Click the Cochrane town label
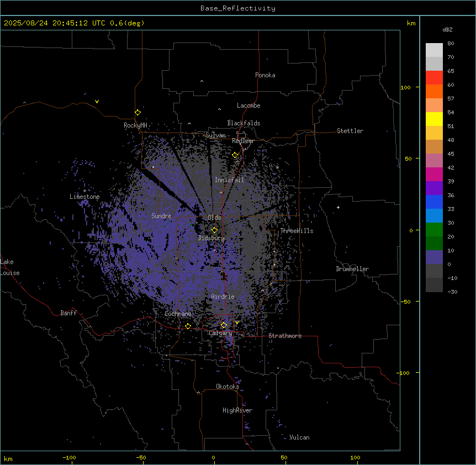 [178, 314]
